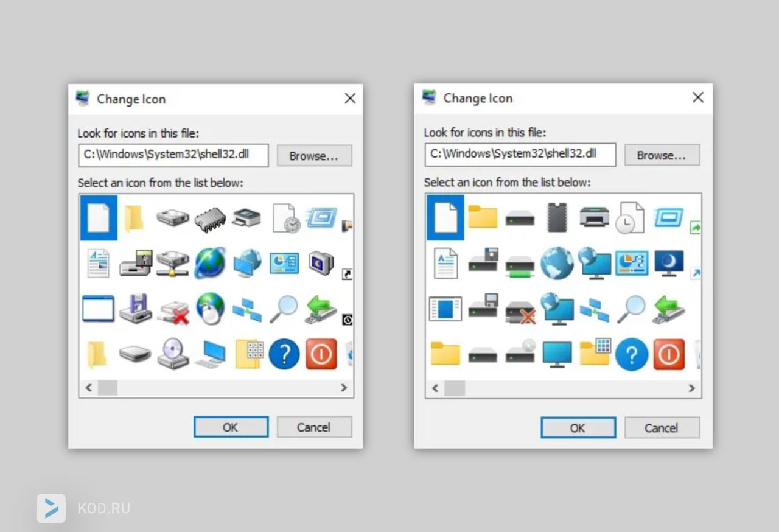Pick the dark chip icon in right dialog
Viewport: 779px width, 532px height.
(x=557, y=217)
